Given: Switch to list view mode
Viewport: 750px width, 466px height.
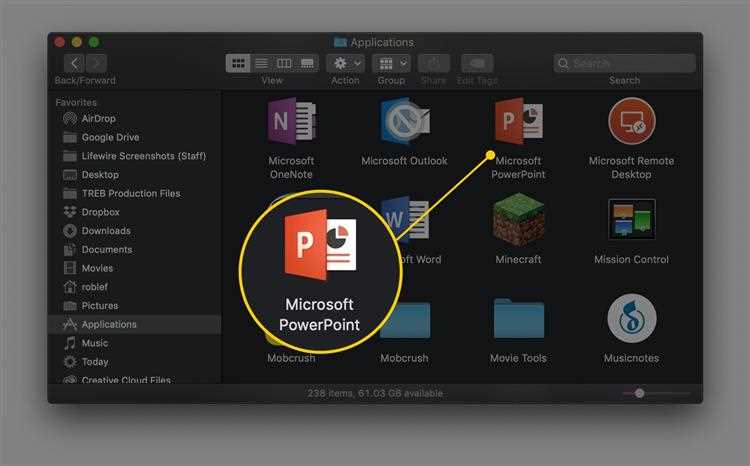Looking at the screenshot, I should point(261,63).
